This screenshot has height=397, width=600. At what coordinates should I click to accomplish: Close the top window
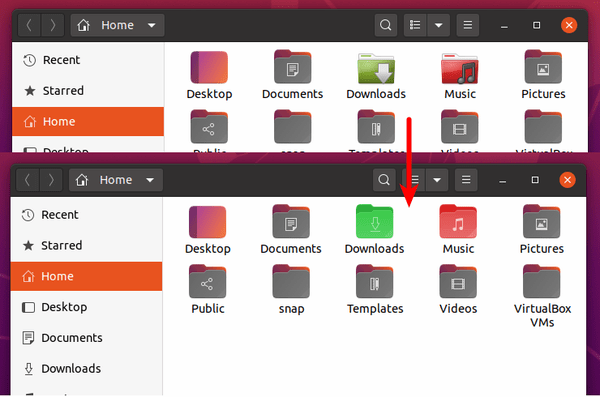569,25
